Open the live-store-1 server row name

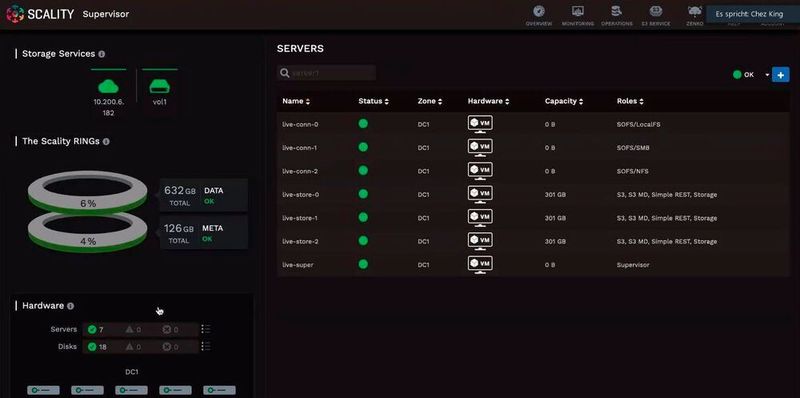tap(301, 218)
